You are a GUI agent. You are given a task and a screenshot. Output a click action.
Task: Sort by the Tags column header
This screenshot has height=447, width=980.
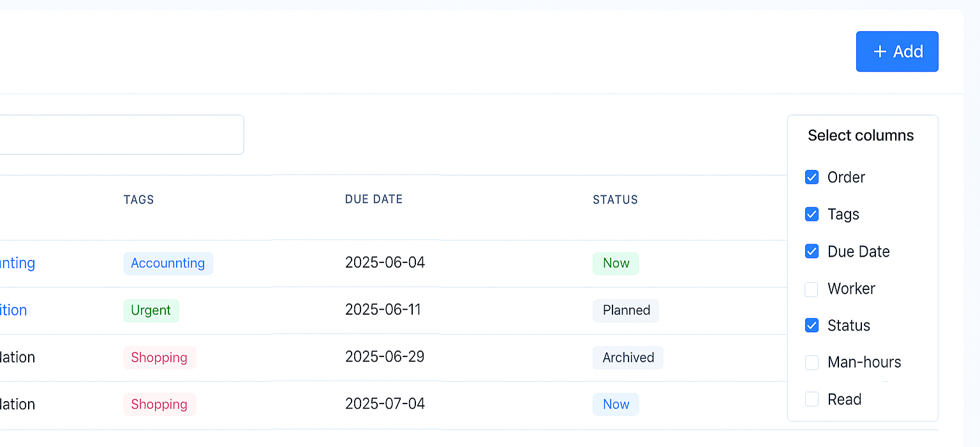(139, 199)
